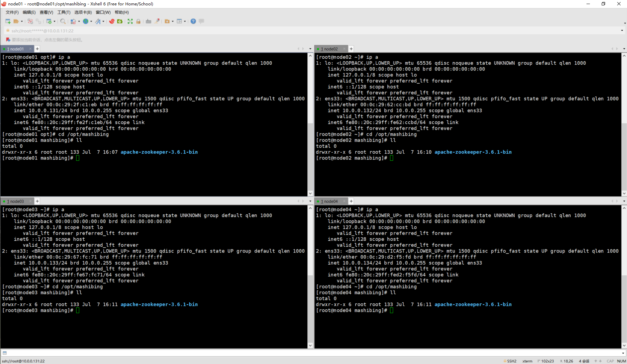The width and height of the screenshot is (627, 364).
Task: Click the lock screen icon
Action: [138, 21]
